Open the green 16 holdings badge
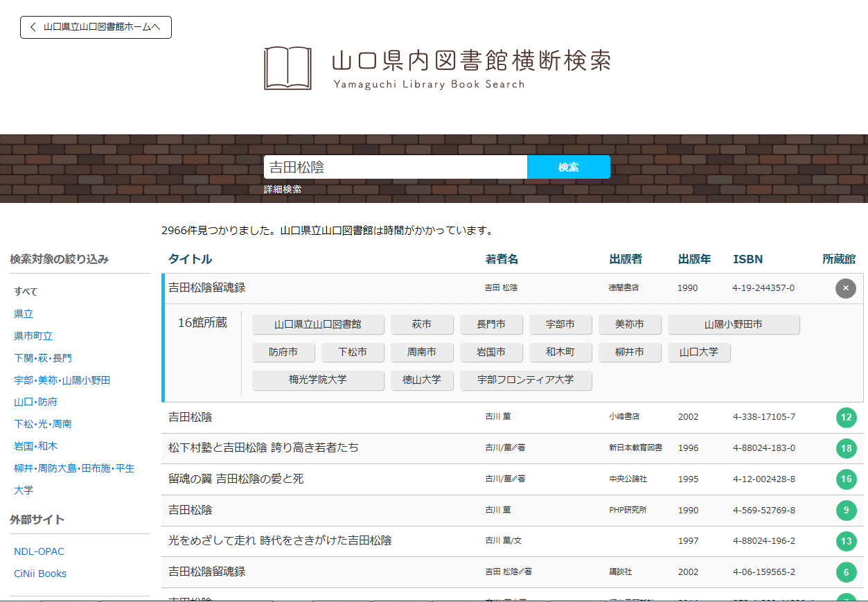Screen dimensions: 868x602 pyautogui.click(x=845, y=479)
